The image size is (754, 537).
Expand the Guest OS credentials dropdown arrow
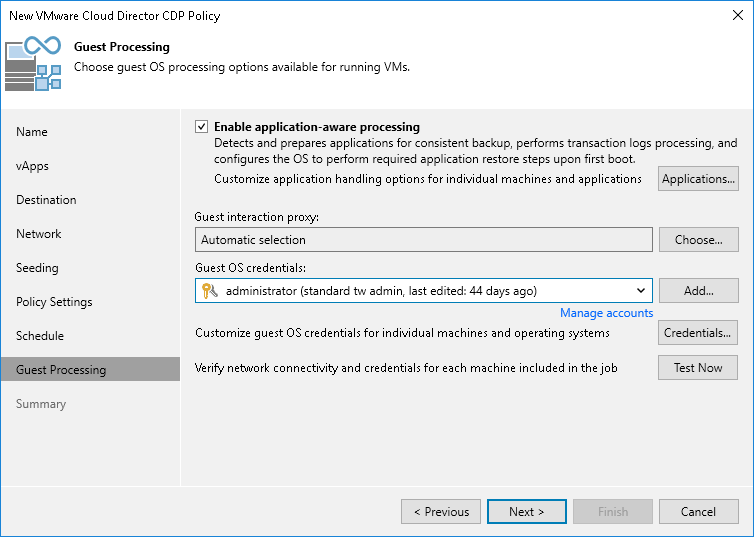(641, 290)
